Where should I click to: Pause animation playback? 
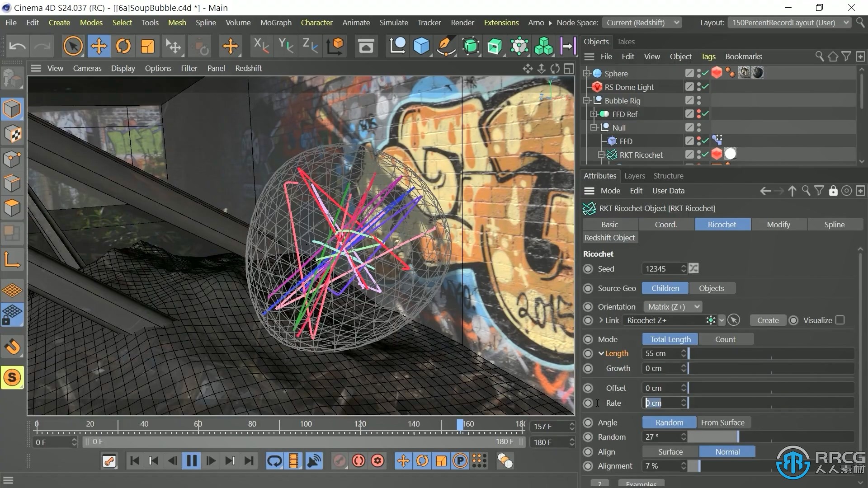click(192, 461)
